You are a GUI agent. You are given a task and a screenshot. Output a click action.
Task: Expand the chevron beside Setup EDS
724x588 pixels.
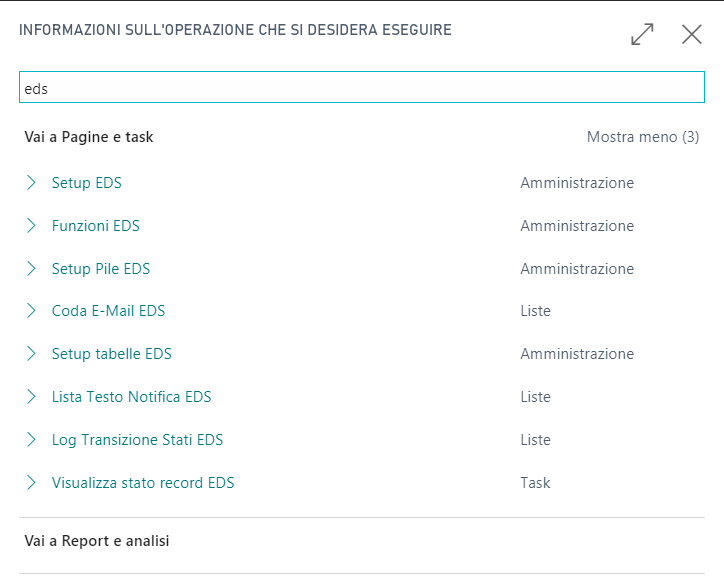[31, 183]
